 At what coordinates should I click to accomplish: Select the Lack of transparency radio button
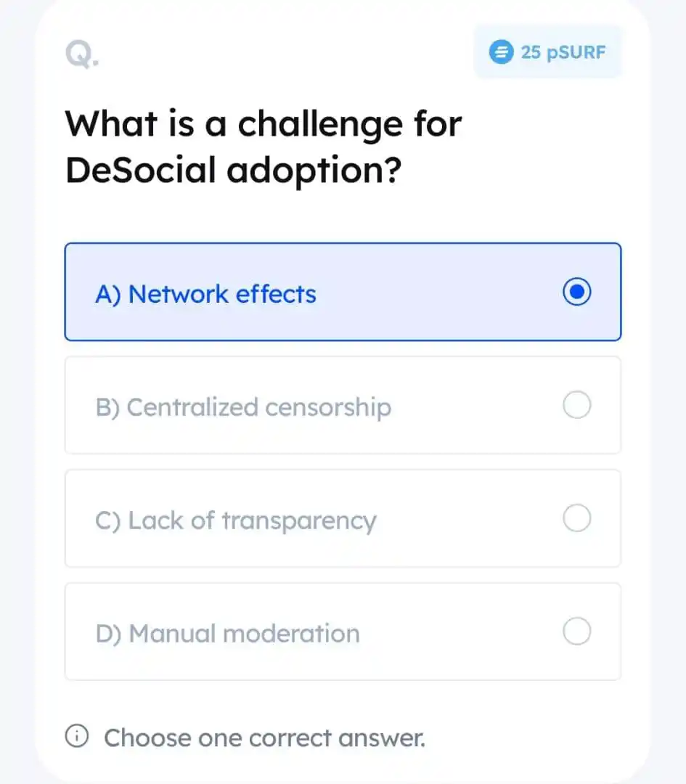(x=576, y=518)
